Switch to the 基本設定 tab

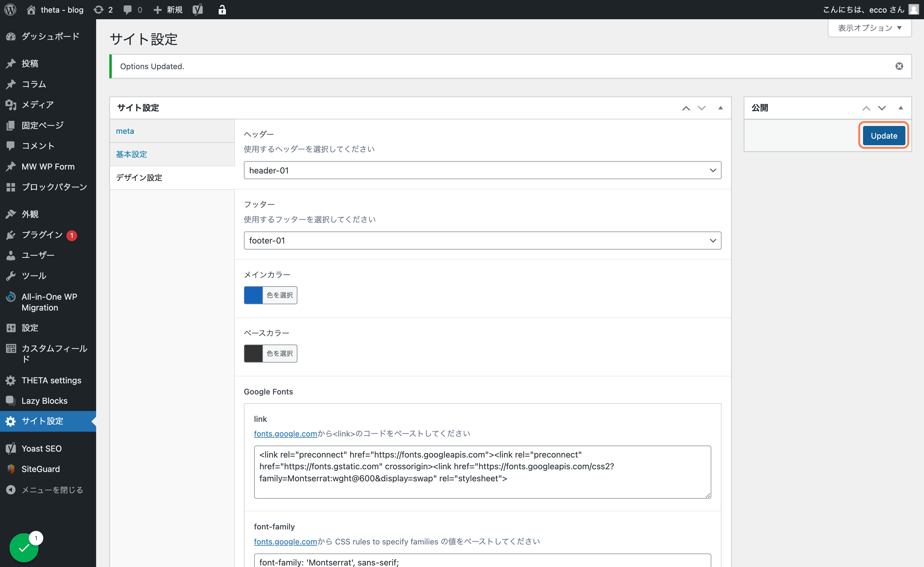(x=172, y=154)
